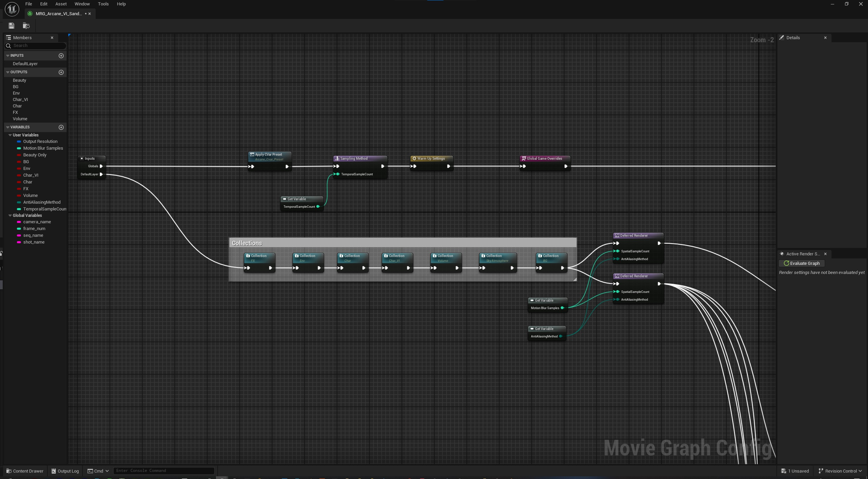Click the browse to asset icon
The height and width of the screenshot is (479, 868).
26,26
